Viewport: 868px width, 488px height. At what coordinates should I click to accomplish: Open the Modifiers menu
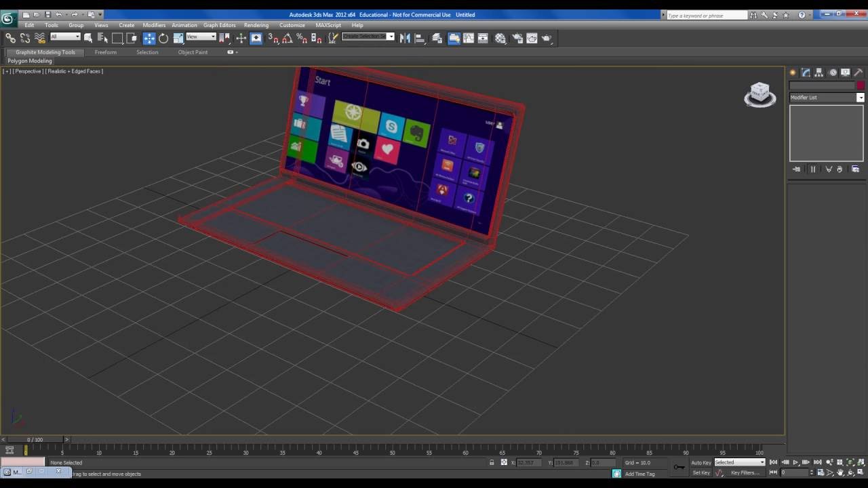coord(154,25)
